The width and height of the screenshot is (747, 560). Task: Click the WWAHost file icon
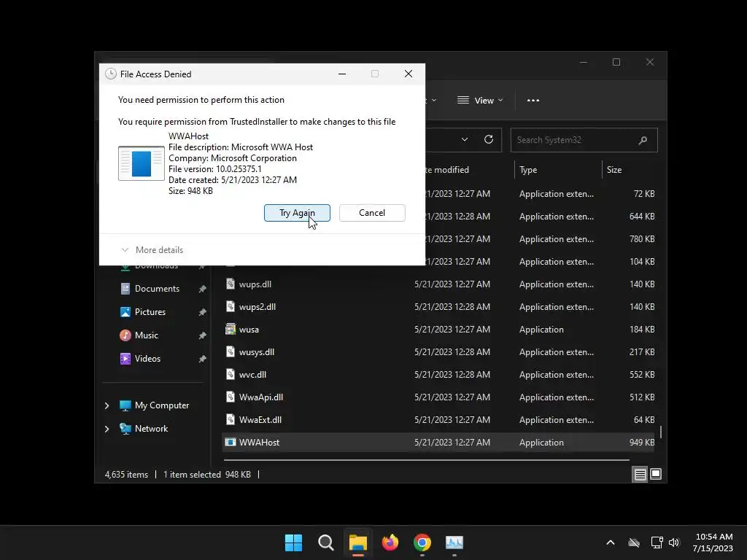coord(231,442)
